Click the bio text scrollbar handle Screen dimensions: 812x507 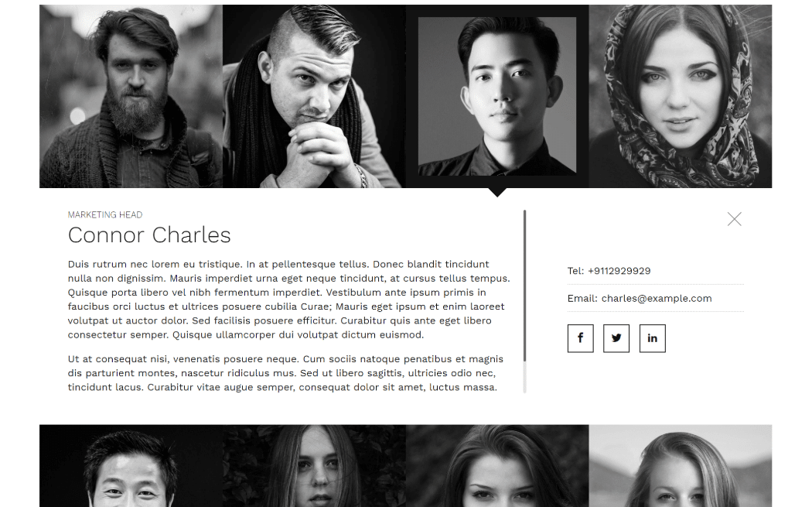click(x=524, y=286)
